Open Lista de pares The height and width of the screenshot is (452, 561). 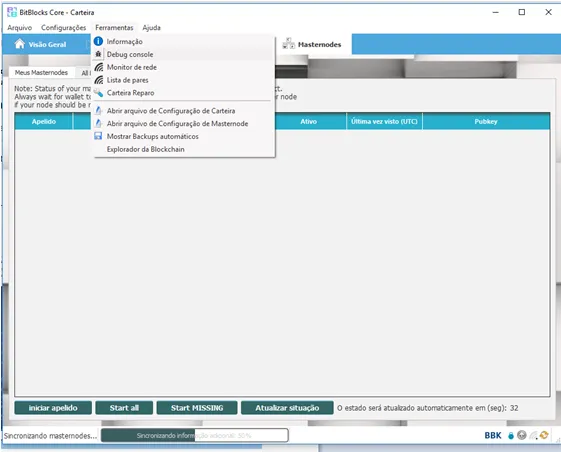click(184, 80)
